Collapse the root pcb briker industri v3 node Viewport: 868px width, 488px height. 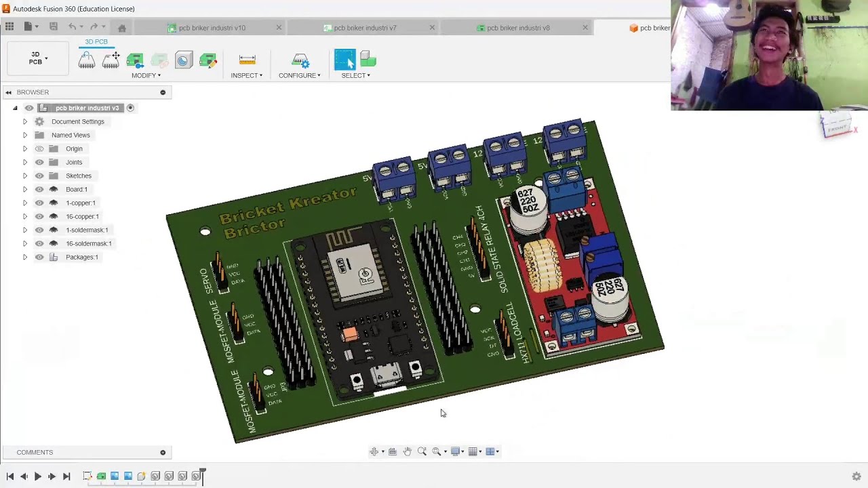pyautogui.click(x=15, y=108)
